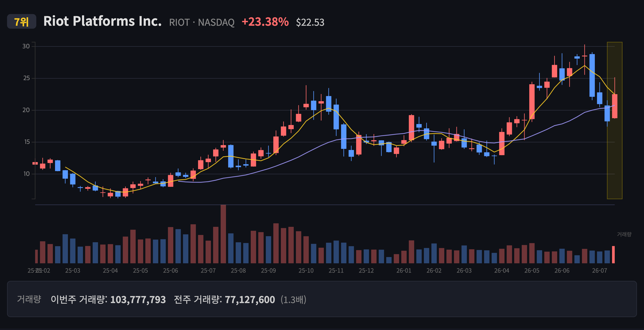Pick the 26-04 date axis label

(502, 271)
